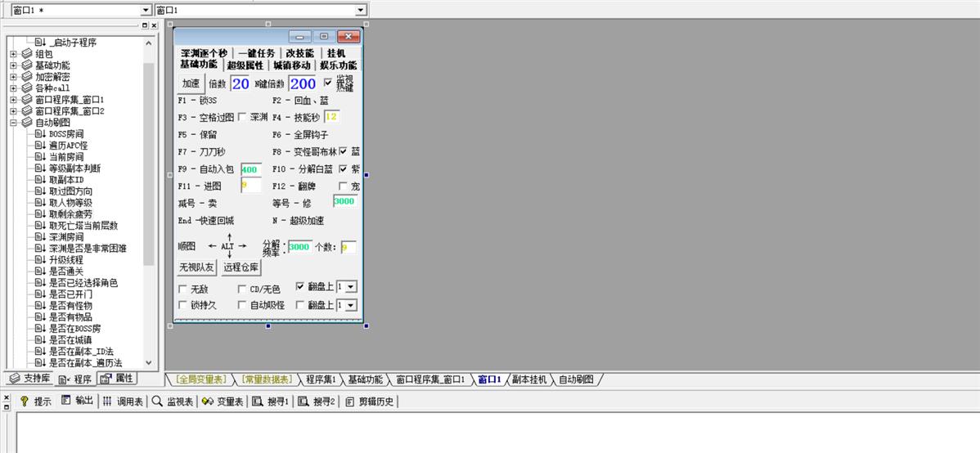
Task: Open the 变量表 variable table
Action: [223, 401]
